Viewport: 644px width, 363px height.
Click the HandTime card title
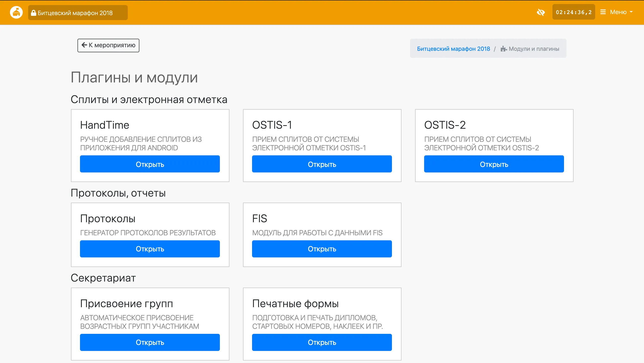point(105,125)
